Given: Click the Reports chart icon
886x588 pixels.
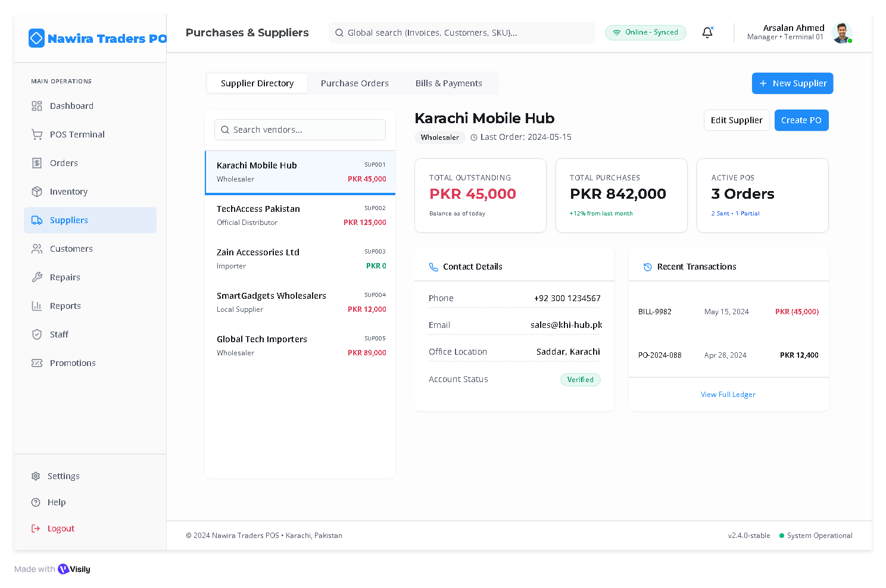Looking at the screenshot, I should (x=37, y=306).
